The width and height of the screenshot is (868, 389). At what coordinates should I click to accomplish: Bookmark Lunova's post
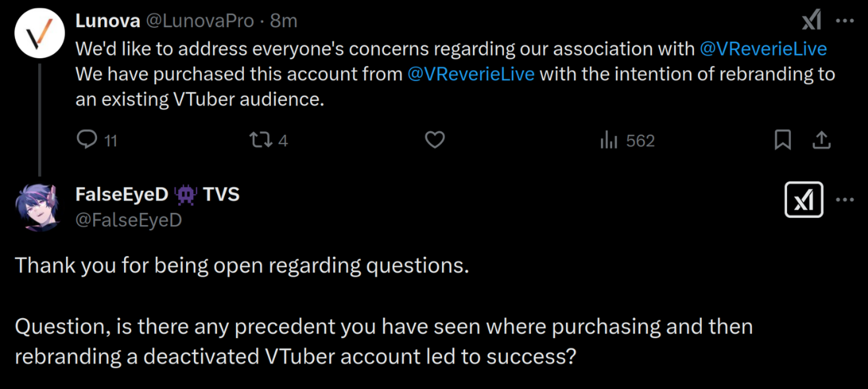[782, 141]
